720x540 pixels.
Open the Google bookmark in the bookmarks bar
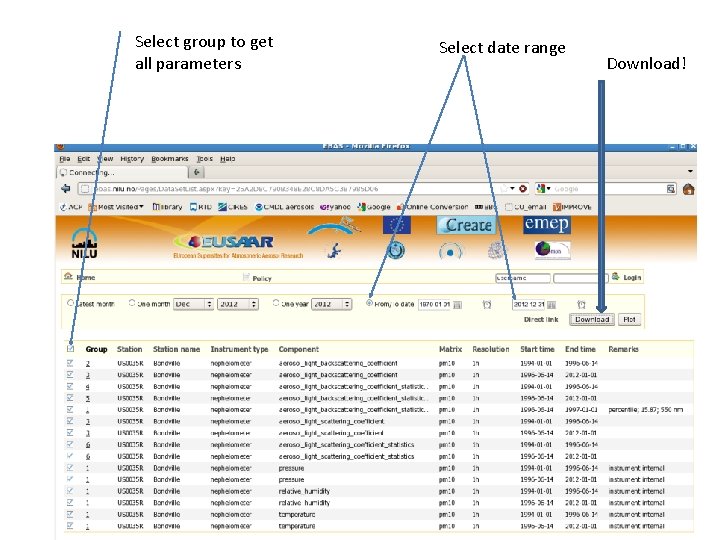click(x=374, y=207)
